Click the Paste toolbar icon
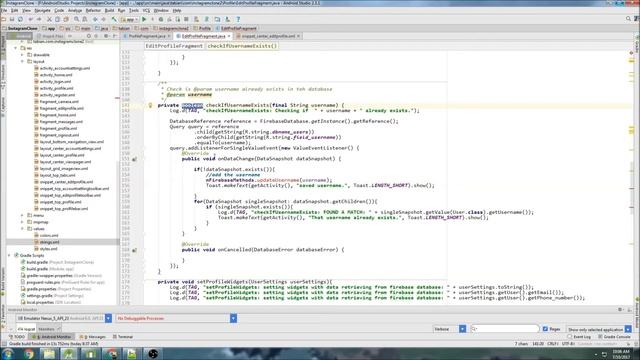The width and height of the screenshot is (640, 360). coord(66,19)
